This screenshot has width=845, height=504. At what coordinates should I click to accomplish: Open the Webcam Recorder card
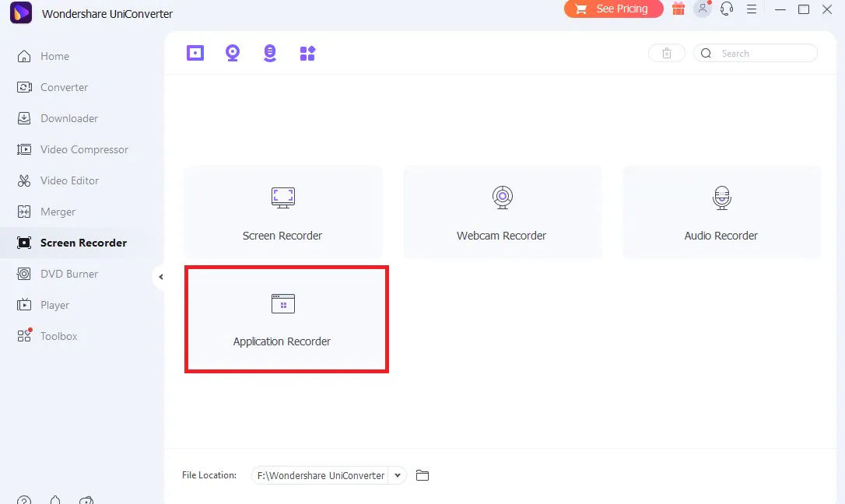coord(503,212)
